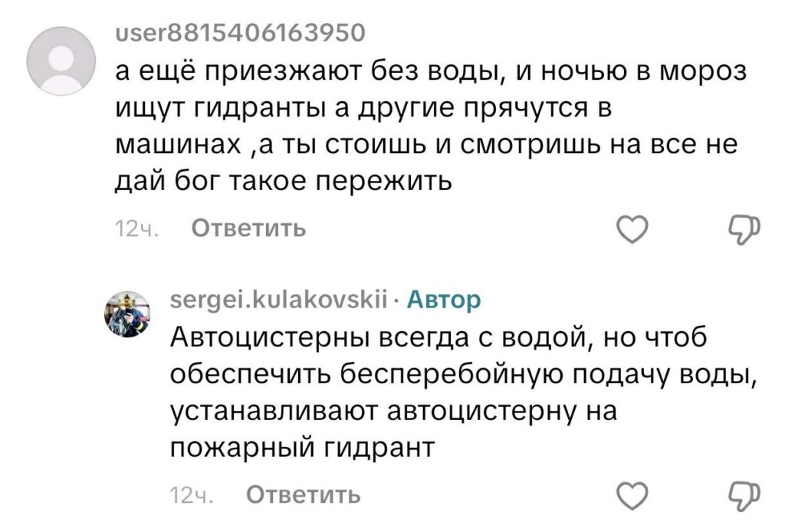Click the text "пожарный гидрант"
The width and height of the screenshot is (785, 532).
302,447
